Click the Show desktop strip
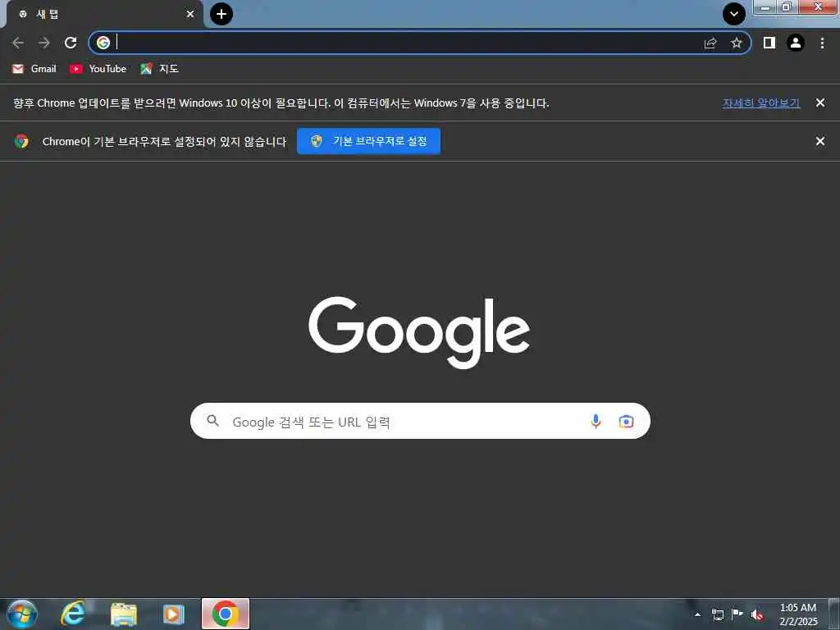Viewport: 840px width, 630px height. [834, 614]
